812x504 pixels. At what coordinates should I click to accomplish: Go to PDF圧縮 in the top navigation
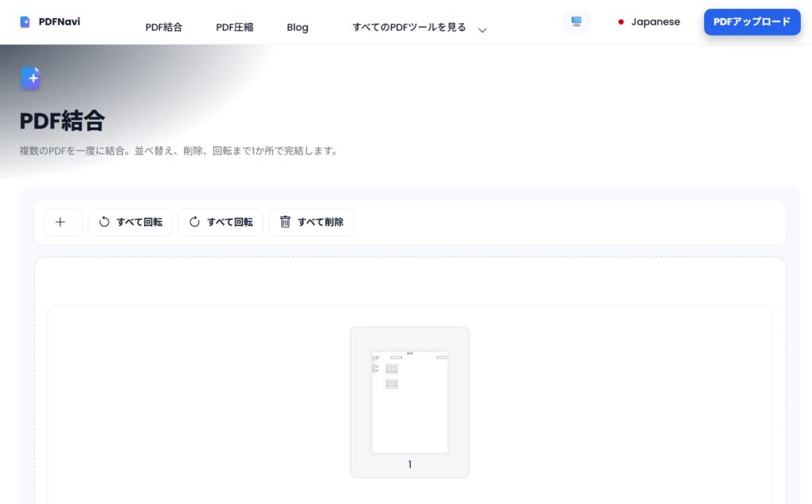point(235,27)
